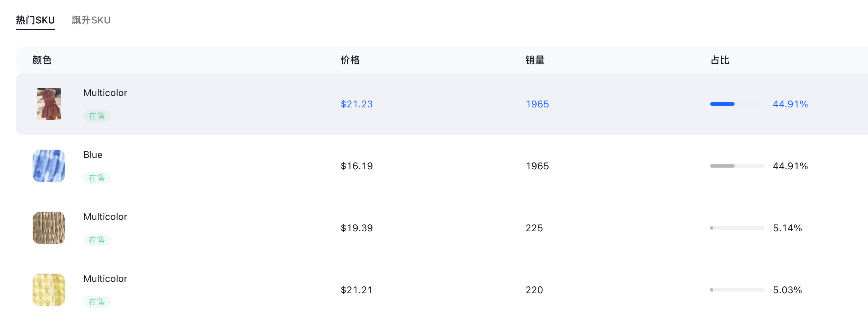The image size is (868, 327).
Task: Click the 颜色 column header
Action: click(x=42, y=60)
